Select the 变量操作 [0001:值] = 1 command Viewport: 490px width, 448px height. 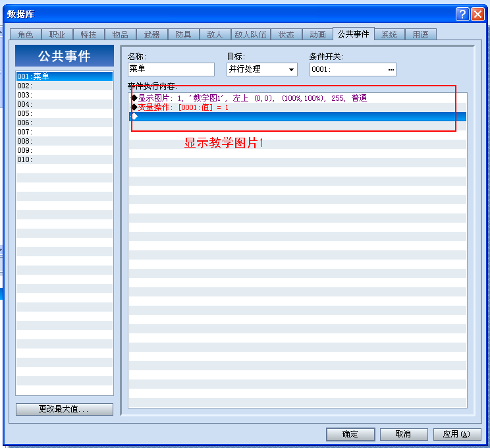click(x=298, y=107)
